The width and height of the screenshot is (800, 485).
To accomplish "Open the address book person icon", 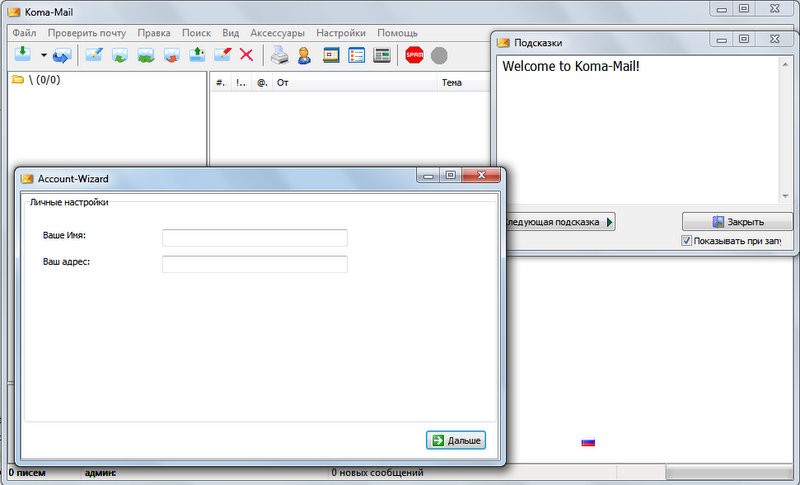I will pos(305,55).
